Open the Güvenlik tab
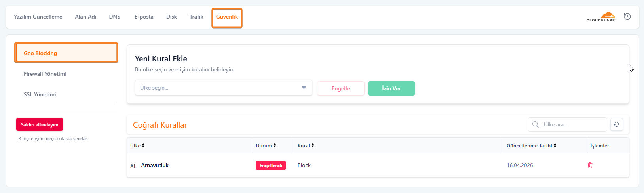644x193 pixels. [227, 17]
